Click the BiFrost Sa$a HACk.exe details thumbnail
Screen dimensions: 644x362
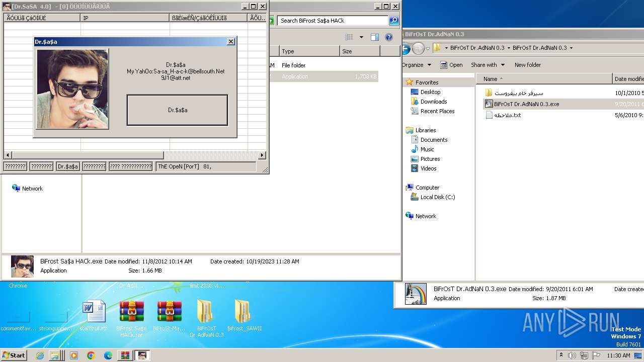tap(22, 266)
